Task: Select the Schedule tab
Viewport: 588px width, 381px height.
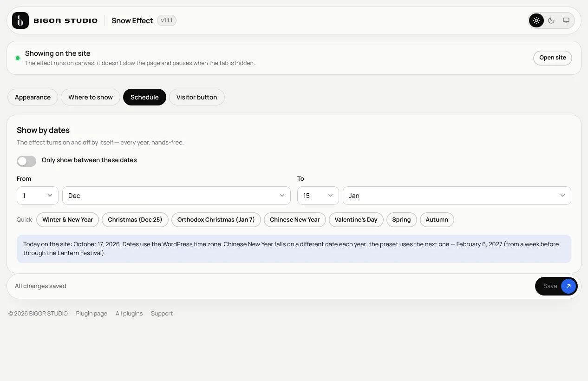Action: click(x=144, y=97)
